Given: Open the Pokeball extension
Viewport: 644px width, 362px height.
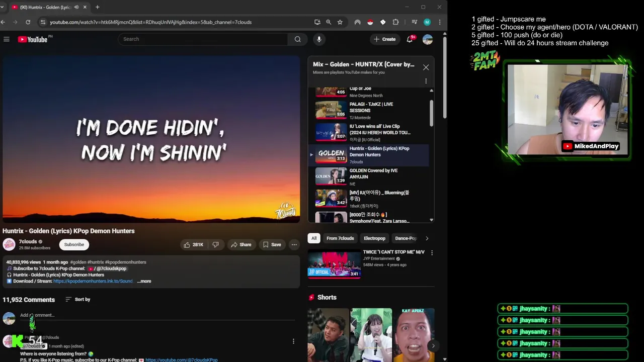Looking at the screenshot, I should coord(370,22).
